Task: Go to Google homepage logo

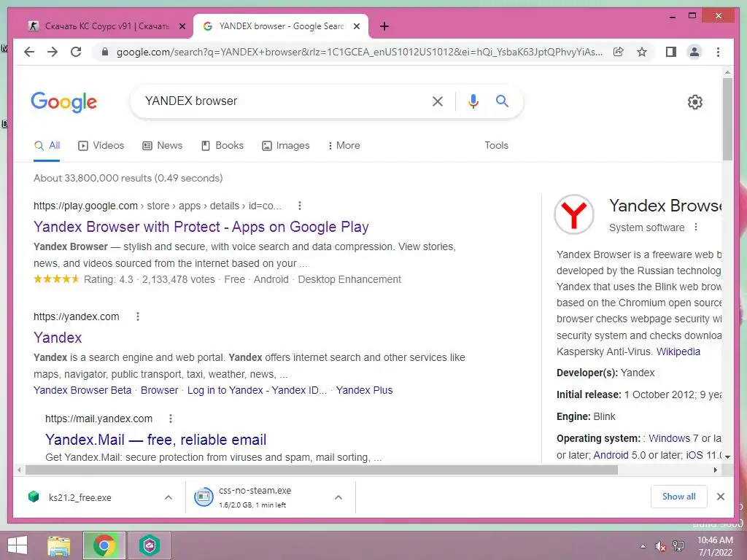Action: [64, 102]
